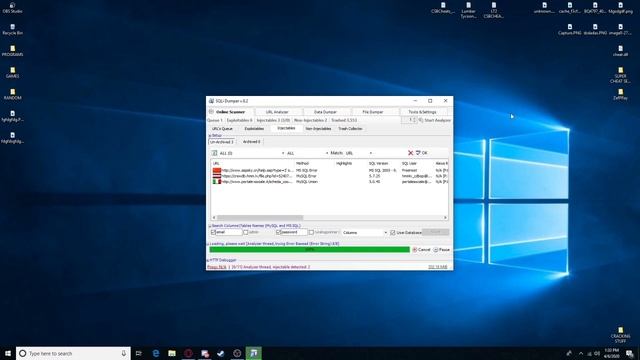Viewport: 640px width, 360px height.
Task: Open the GAMES desktop folder
Action: tap(12, 73)
